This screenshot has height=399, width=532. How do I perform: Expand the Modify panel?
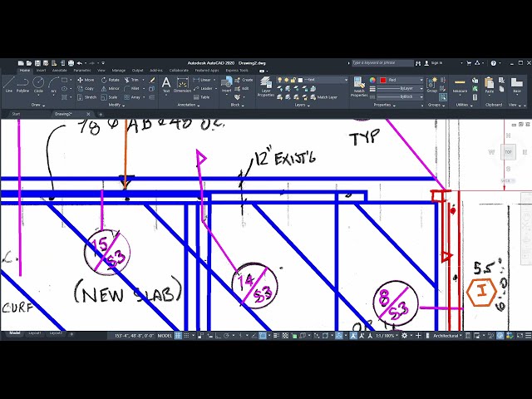coord(116,106)
